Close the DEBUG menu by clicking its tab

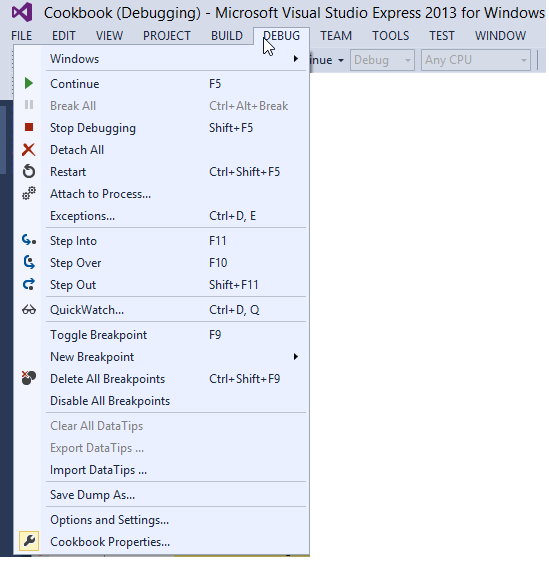point(281,36)
